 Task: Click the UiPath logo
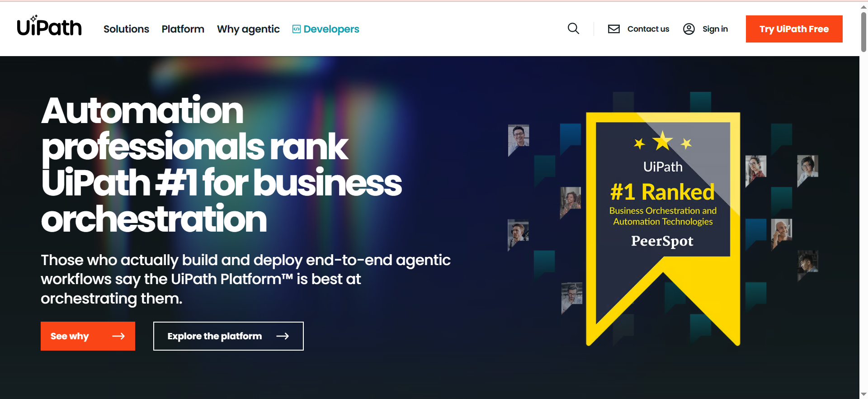tap(49, 26)
